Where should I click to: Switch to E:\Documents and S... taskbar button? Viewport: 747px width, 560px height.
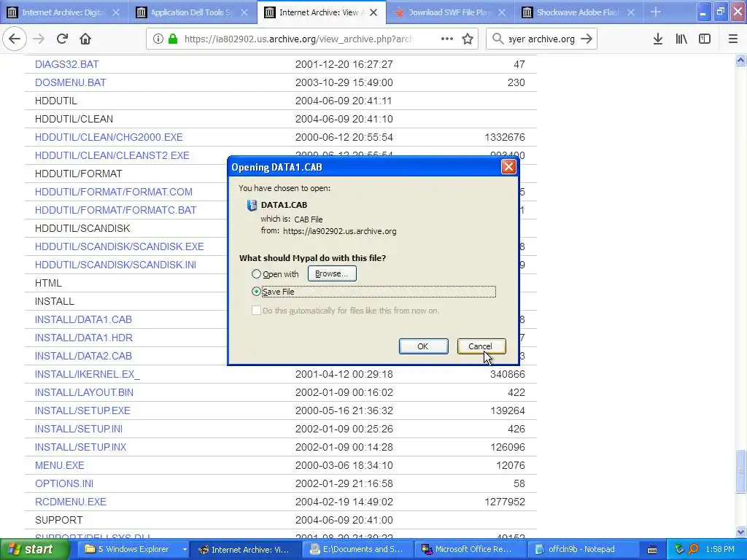point(358,550)
